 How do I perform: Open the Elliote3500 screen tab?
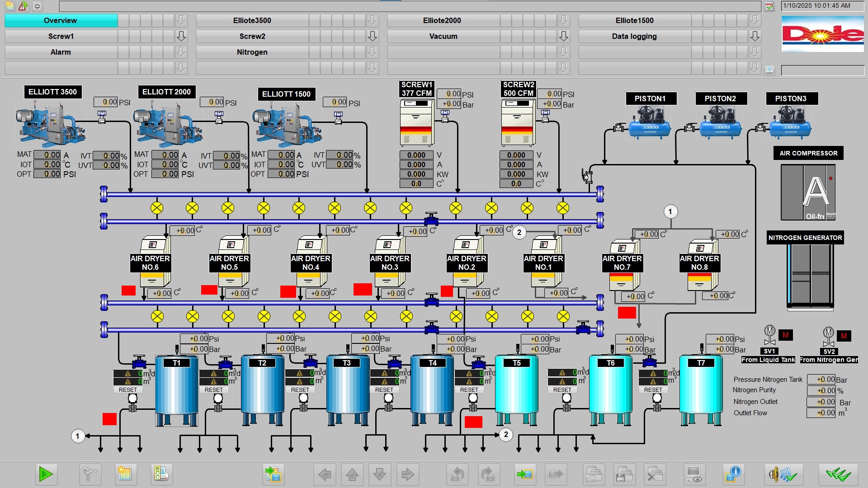252,20
